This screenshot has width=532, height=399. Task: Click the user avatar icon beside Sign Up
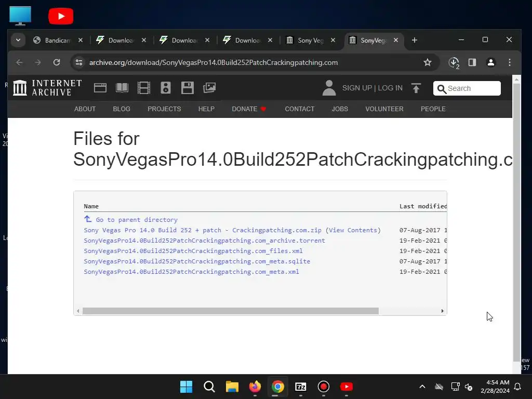tap(329, 88)
